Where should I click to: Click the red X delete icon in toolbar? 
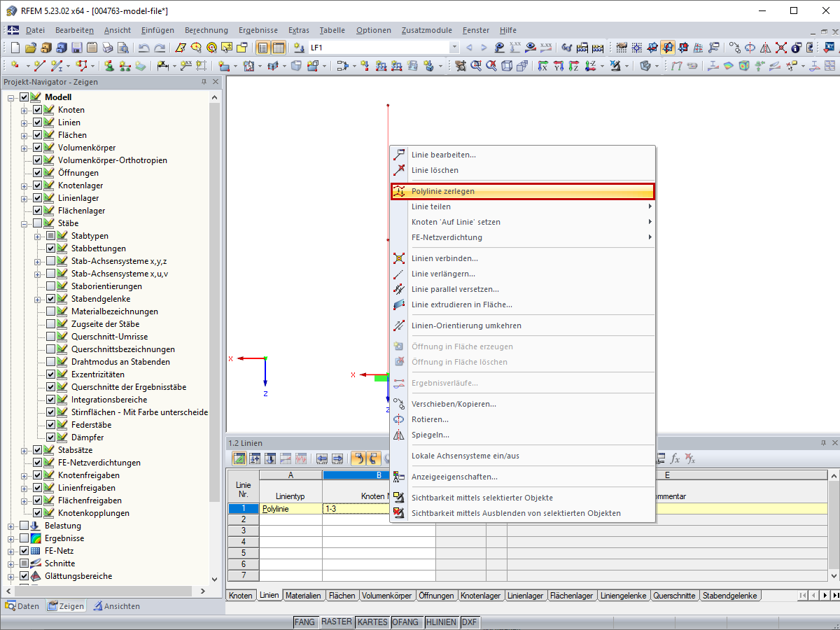click(x=780, y=48)
